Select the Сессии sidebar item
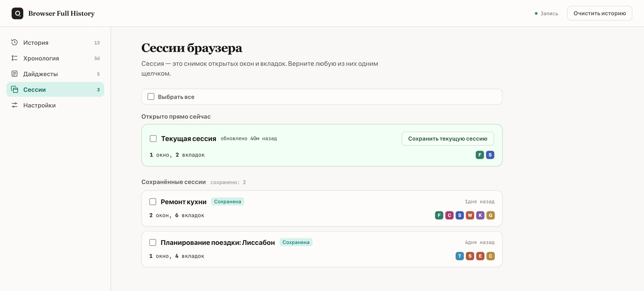 tap(55, 90)
